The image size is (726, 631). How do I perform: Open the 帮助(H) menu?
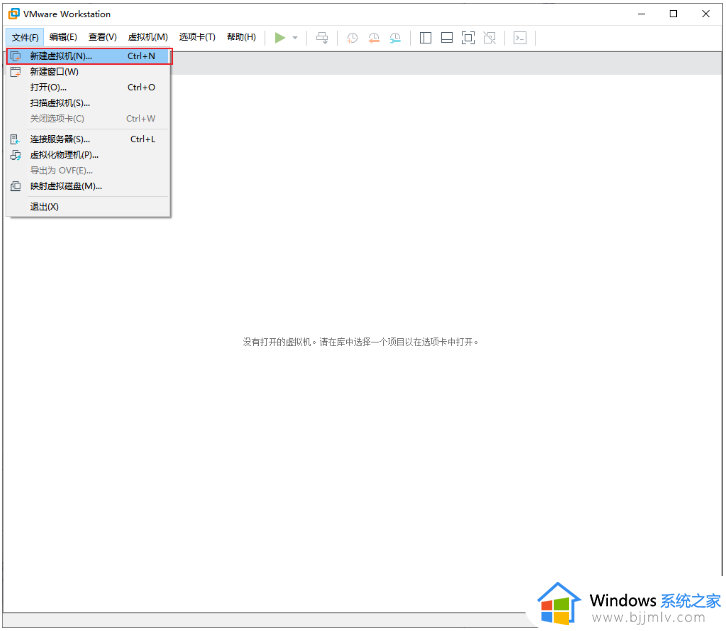pyautogui.click(x=241, y=37)
